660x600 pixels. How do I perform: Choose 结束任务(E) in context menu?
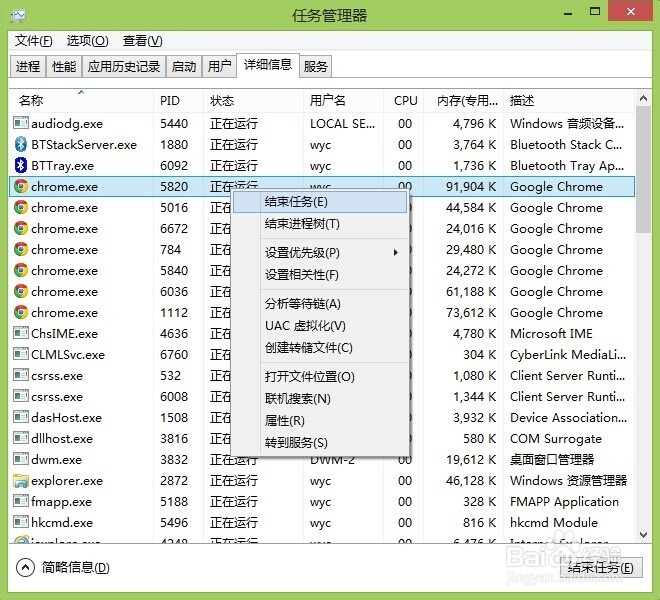[320, 202]
